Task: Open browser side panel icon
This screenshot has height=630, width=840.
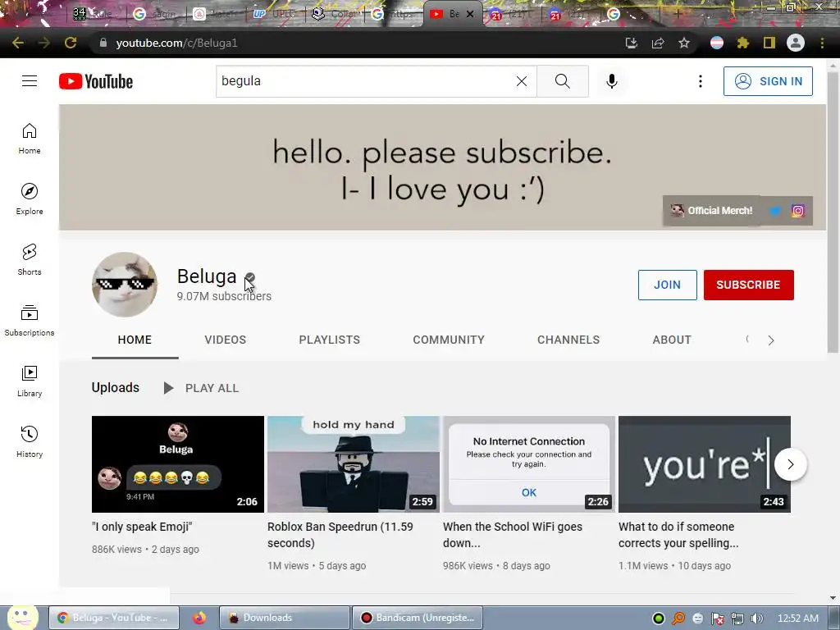Action: [x=769, y=43]
